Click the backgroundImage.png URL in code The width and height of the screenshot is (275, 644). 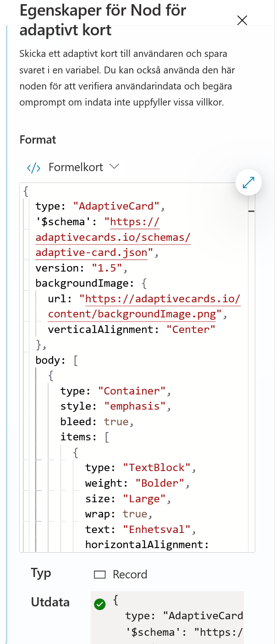point(145,306)
